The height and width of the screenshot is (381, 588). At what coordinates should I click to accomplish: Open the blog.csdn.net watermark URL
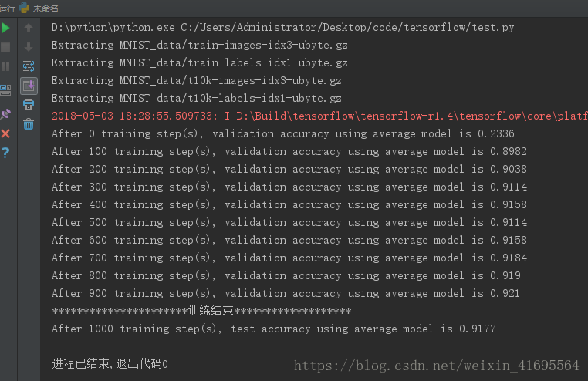[437, 366]
